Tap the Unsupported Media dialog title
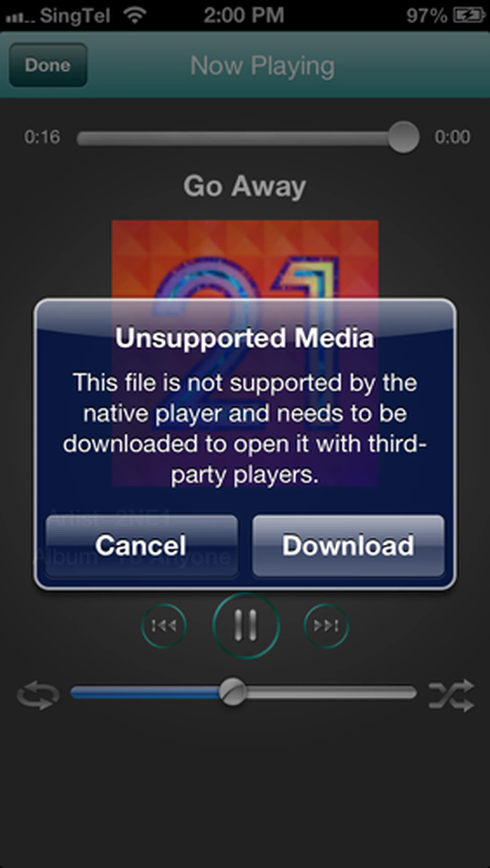Screen dimensions: 490x868 [x=245, y=338]
